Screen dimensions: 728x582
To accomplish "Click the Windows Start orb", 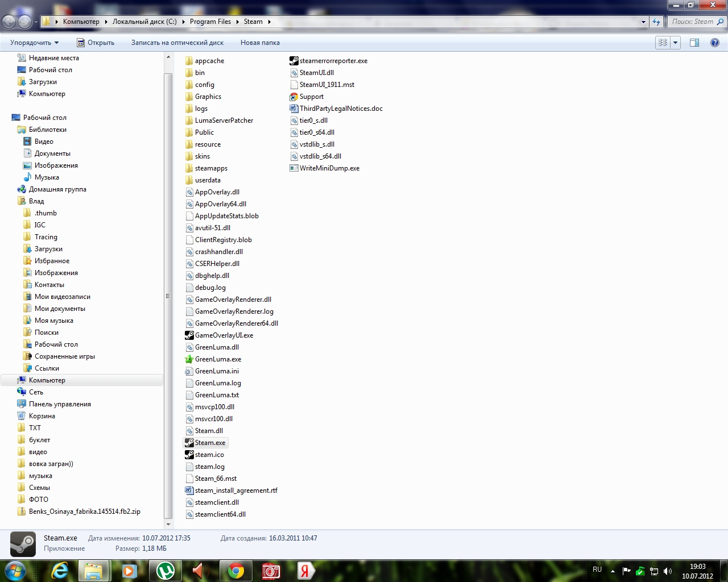I will [x=15, y=570].
